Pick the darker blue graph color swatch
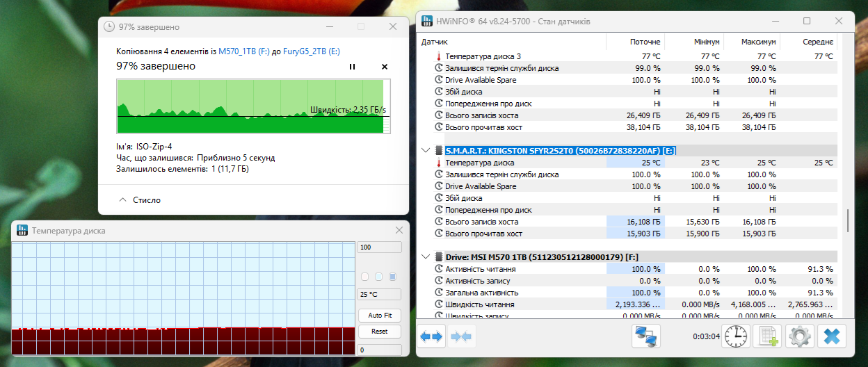 392,277
